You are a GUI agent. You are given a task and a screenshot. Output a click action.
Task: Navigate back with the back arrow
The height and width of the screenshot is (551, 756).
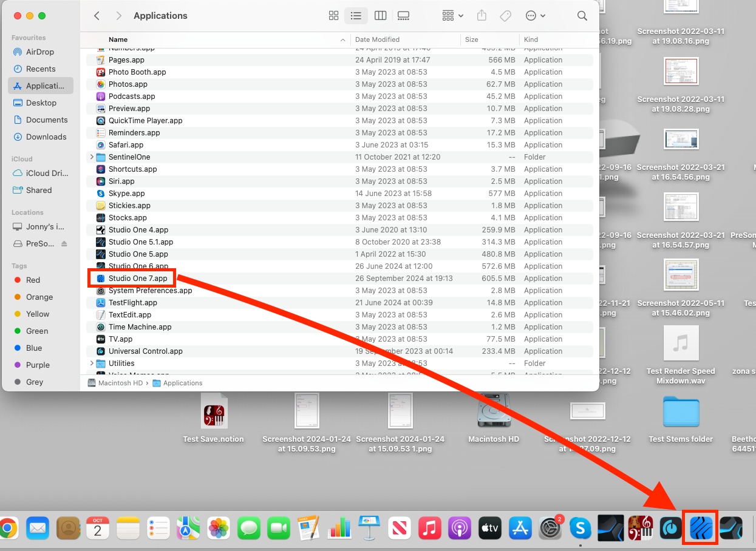click(x=97, y=16)
